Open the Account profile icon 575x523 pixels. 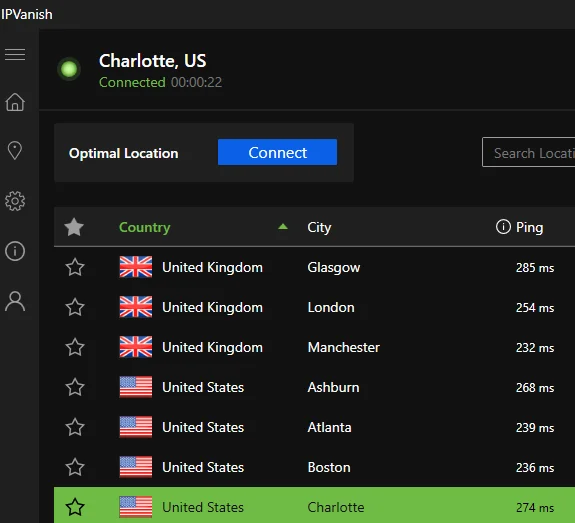pyautogui.click(x=15, y=301)
